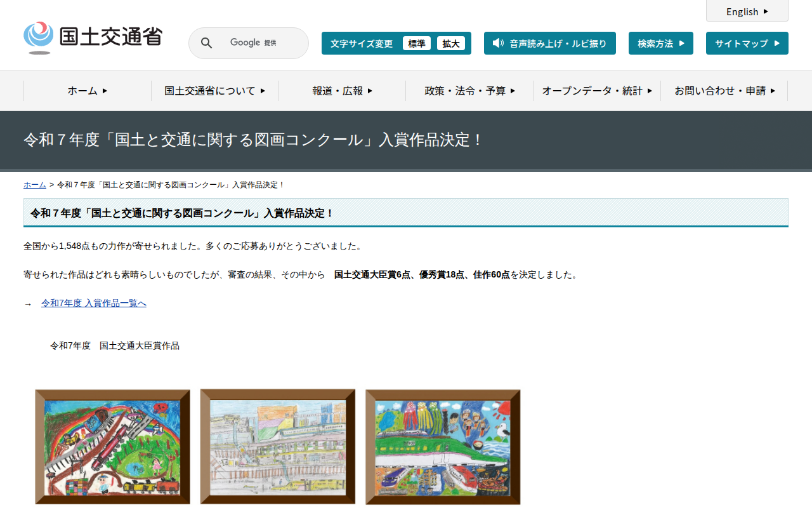Open 音声読み上げ・ルビ振り
The width and height of the screenshot is (812, 508).
[x=550, y=43]
